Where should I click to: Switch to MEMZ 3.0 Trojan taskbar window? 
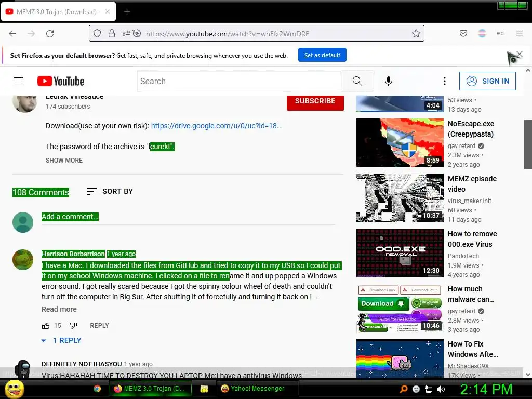pyautogui.click(x=151, y=389)
